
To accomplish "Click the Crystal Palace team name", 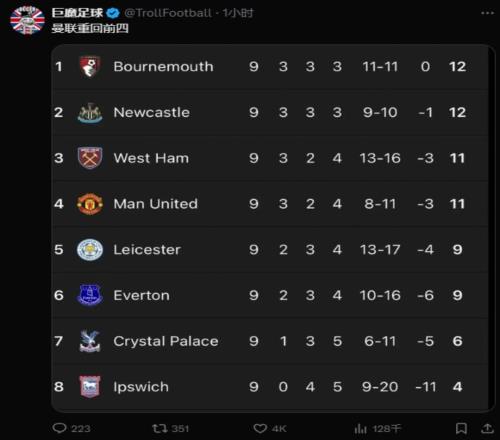I will [x=166, y=341].
